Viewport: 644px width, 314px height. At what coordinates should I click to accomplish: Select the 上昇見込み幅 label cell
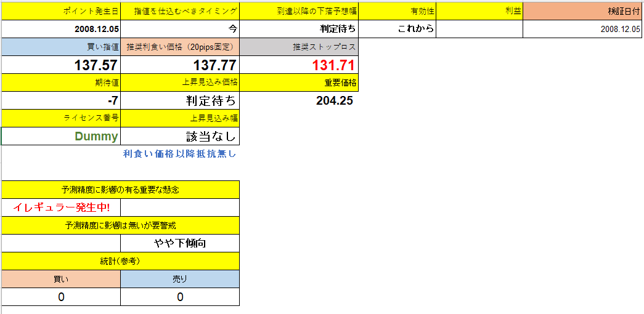181,118
